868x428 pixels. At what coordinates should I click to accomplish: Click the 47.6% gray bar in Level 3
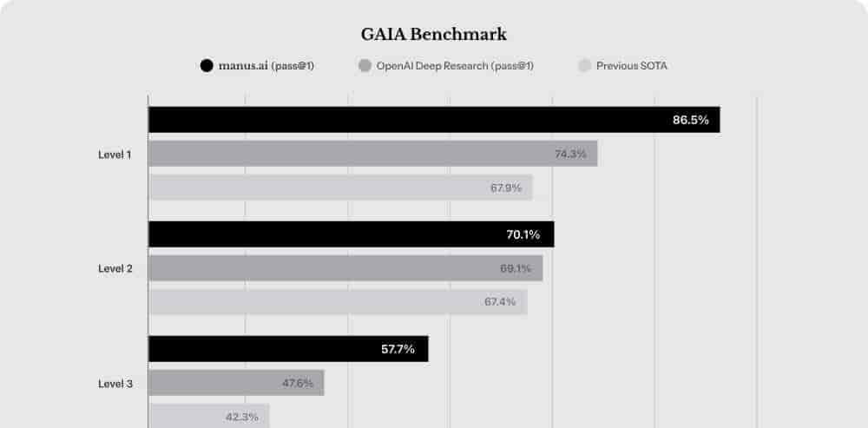coord(236,383)
